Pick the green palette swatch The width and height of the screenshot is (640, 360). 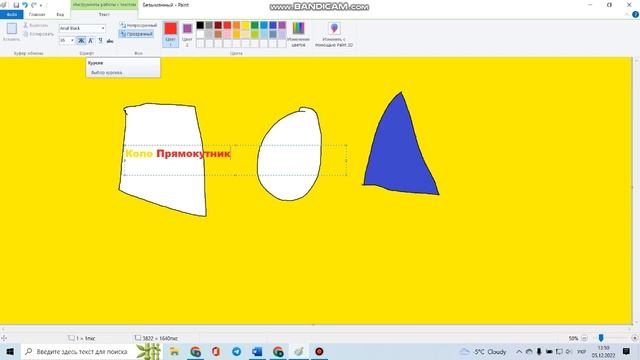point(255,25)
